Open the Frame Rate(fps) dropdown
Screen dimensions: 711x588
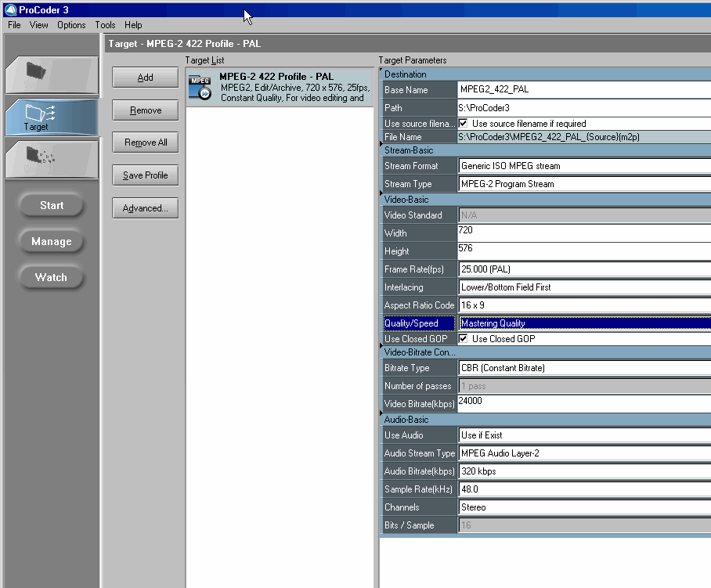pos(584,269)
